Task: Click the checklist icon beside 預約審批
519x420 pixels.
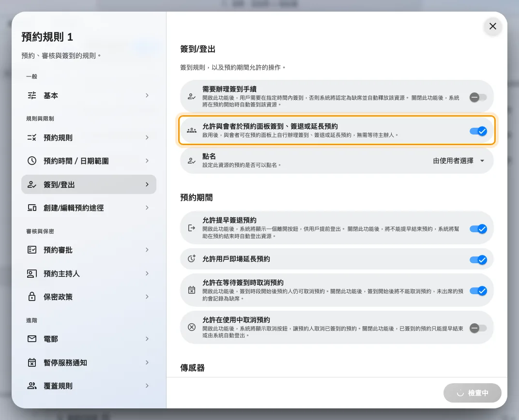Action: [x=32, y=250]
